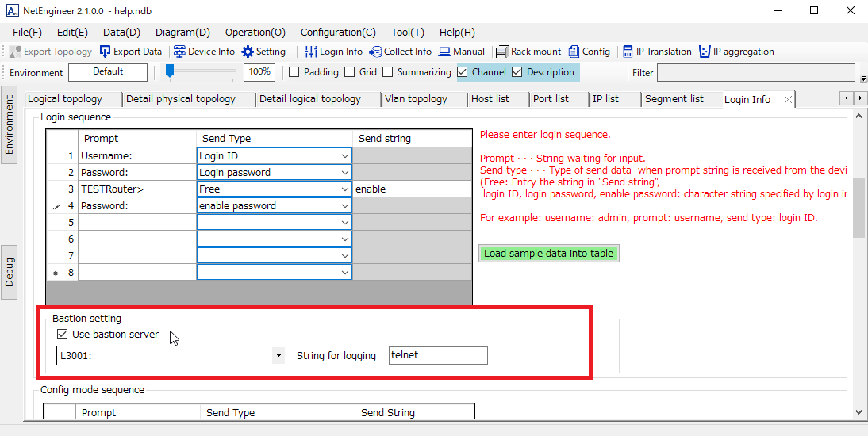Screen dimensions: 868x436
Task: Click the String for logging input field
Action: tap(438, 355)
